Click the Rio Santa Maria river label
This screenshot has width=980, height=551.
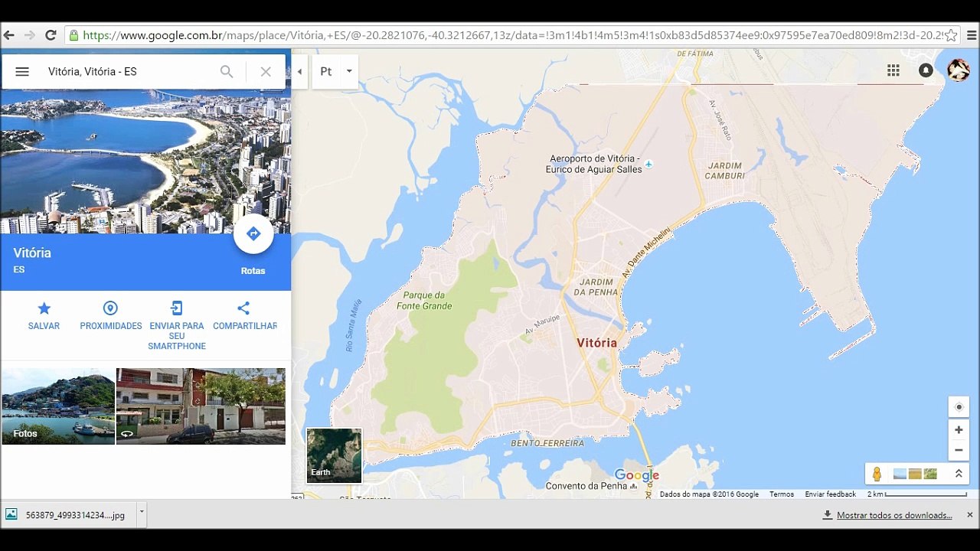coord(353,325)
